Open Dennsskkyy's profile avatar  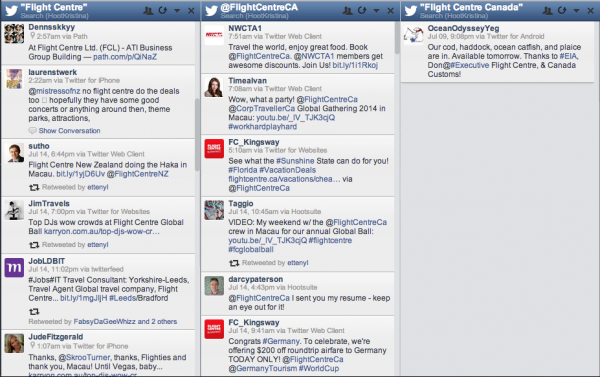point(14,34)
